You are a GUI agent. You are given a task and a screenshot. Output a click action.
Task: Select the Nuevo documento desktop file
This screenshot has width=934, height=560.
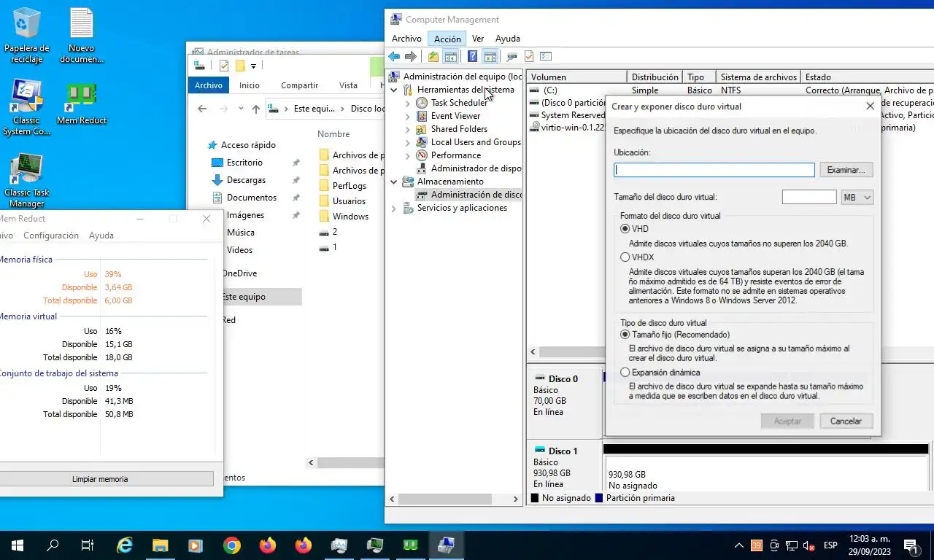point(82,36)
